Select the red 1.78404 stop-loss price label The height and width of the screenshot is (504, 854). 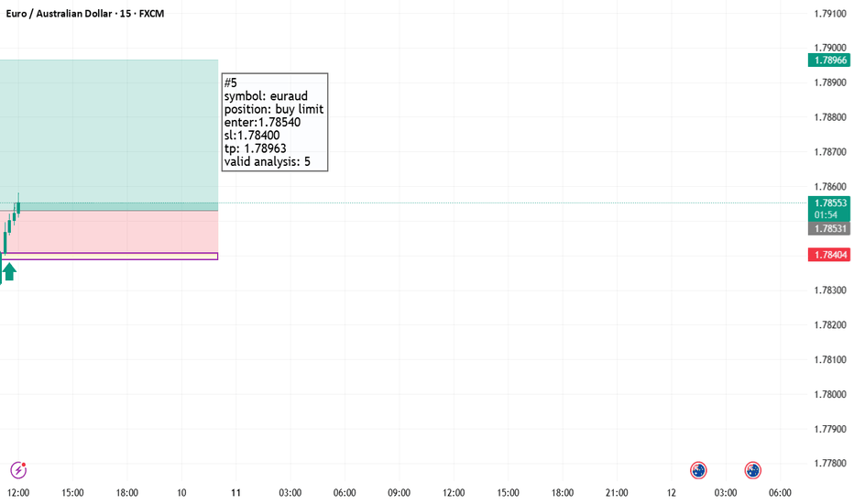pyautogui.click(x=829, y=255)
